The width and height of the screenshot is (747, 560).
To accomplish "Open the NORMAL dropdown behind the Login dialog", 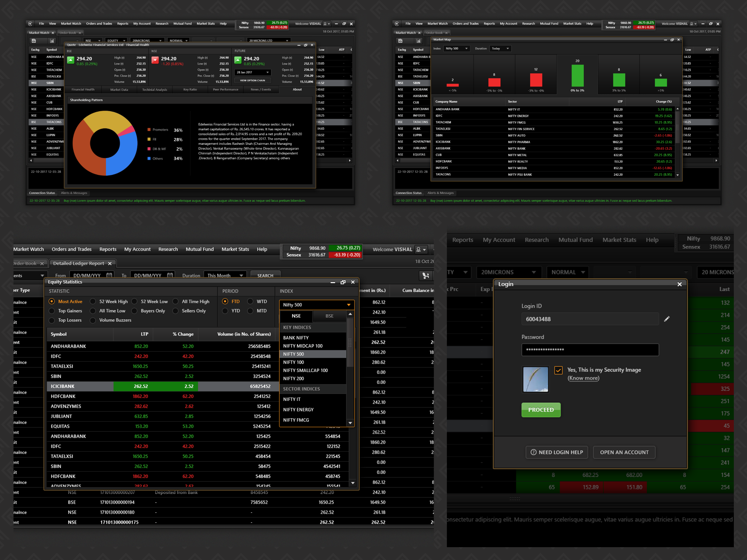I will tap(568, 272).
